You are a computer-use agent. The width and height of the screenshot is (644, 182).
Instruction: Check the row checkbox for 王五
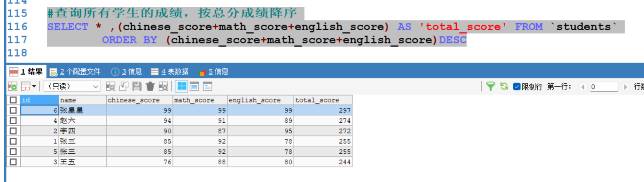tap(13, 162)
